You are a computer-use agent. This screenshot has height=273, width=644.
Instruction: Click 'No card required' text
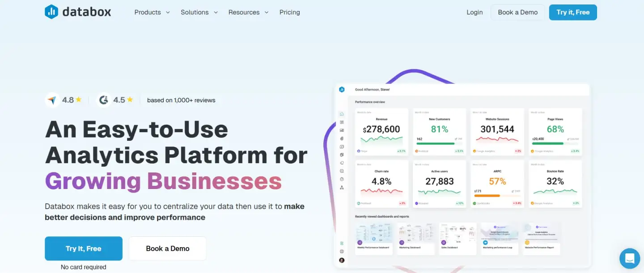[x=84, y=267]
